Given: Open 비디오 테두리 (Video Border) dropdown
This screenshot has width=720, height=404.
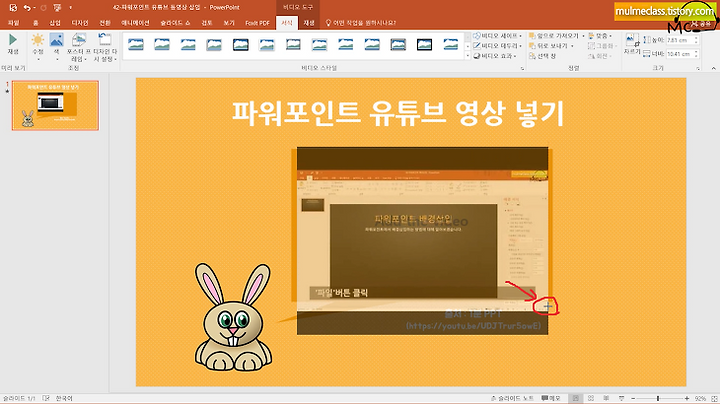Looking at the screenshot, I should pos(498,46).
